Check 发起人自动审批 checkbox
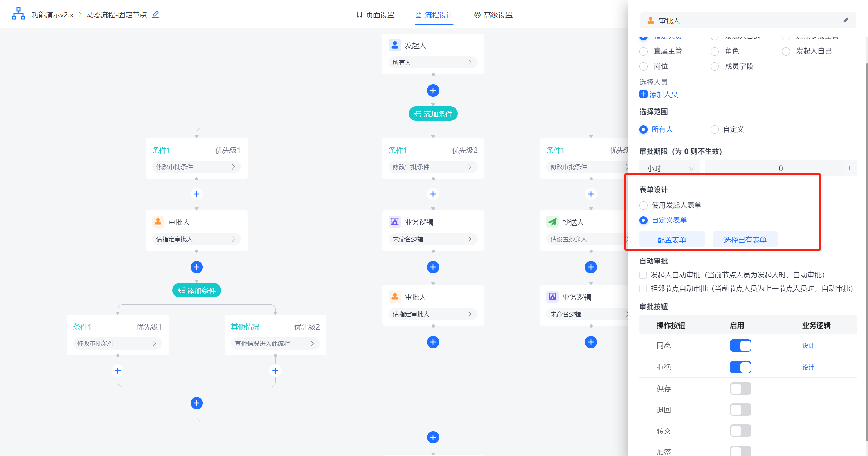Image resolution: width=868 pixels, height=456 pixels. [x=643, y=275]
